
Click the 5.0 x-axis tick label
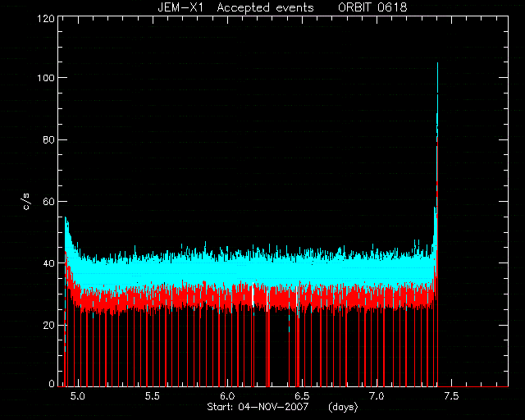click(x=78, y=396)
